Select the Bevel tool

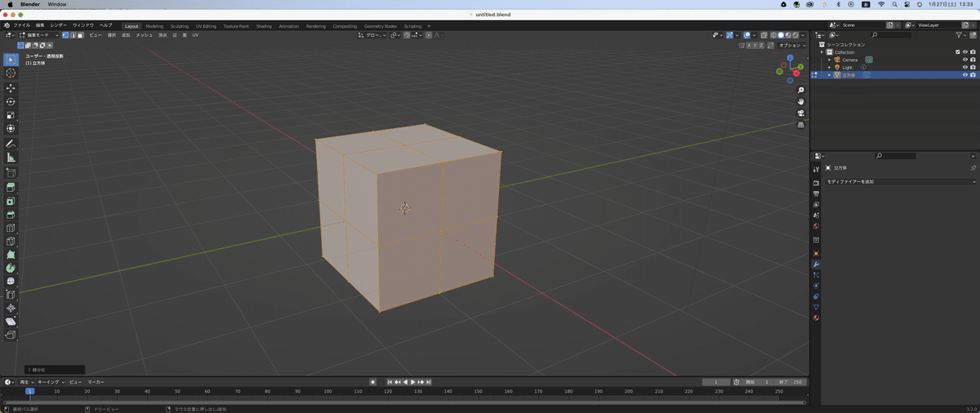coord(11,215)
